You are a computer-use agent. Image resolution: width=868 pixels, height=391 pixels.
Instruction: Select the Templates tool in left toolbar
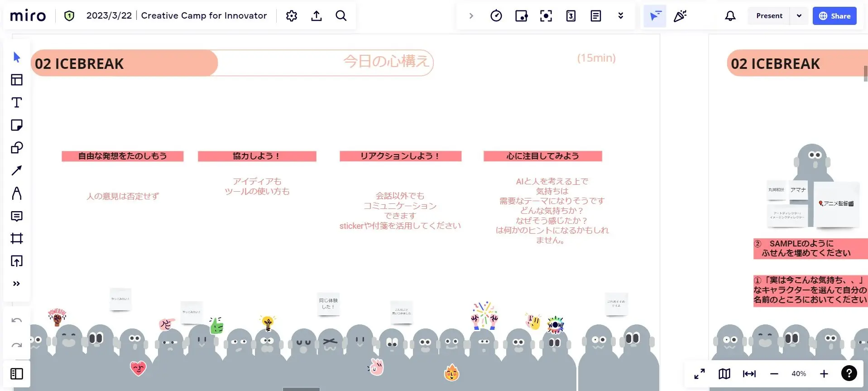click(x=17, y=80)
